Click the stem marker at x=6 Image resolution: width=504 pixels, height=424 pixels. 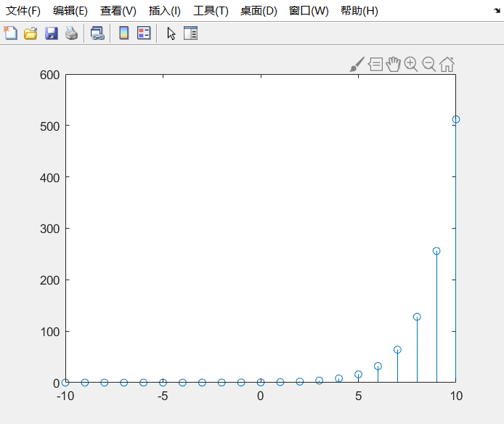click(x=378, y=366)
